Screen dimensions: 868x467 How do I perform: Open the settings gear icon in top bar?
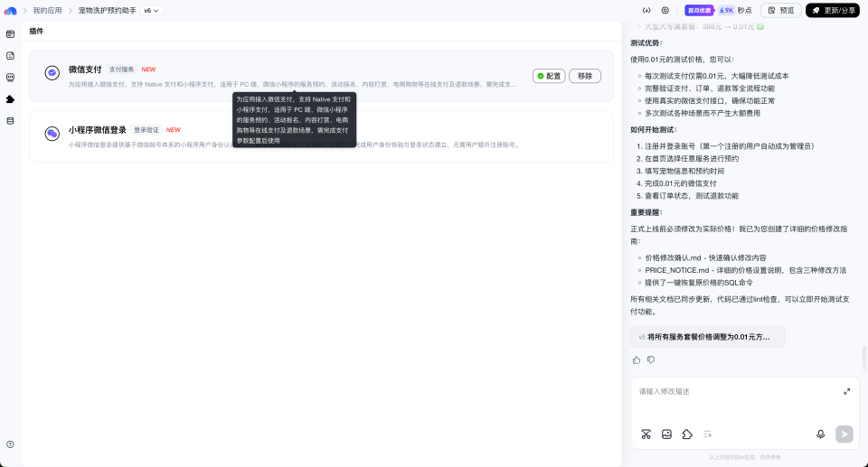[665, 11]
